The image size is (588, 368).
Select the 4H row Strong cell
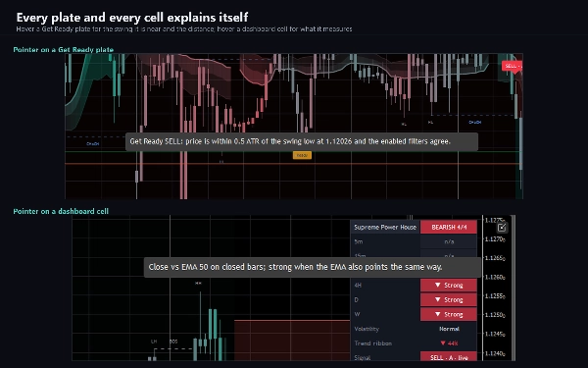pyautogui.click(x=449, y=286)
